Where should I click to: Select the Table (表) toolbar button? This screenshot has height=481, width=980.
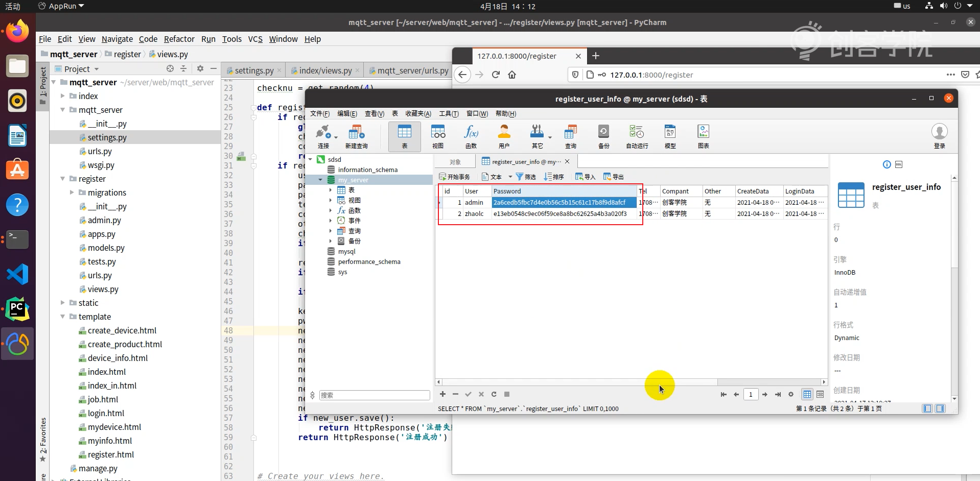[x=404, y=136]
